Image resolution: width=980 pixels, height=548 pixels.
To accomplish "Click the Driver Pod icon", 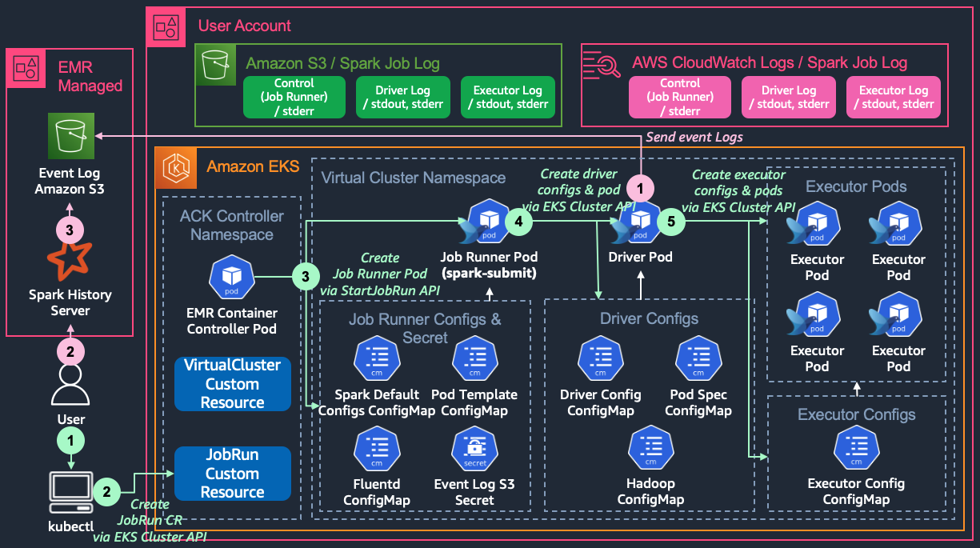I will click(637, 223).
